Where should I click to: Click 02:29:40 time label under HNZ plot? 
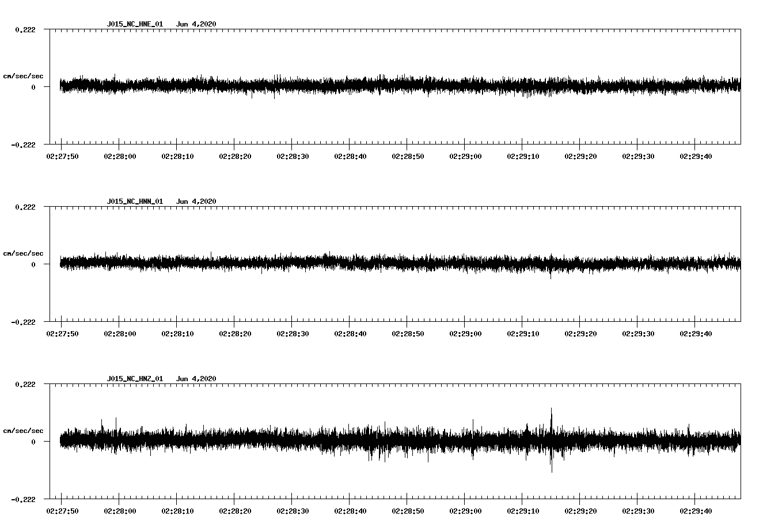tap(696, 511)
